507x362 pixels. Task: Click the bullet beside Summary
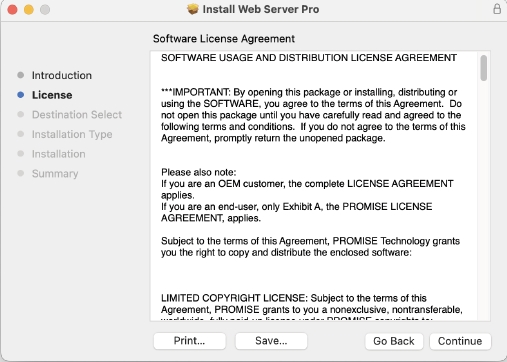point(21,173)
